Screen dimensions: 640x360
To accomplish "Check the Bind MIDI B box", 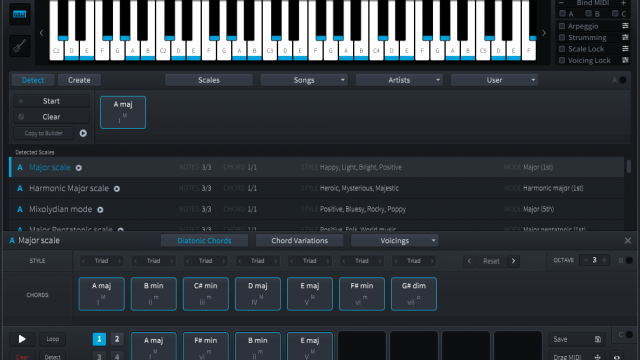I will coord(588,14).
